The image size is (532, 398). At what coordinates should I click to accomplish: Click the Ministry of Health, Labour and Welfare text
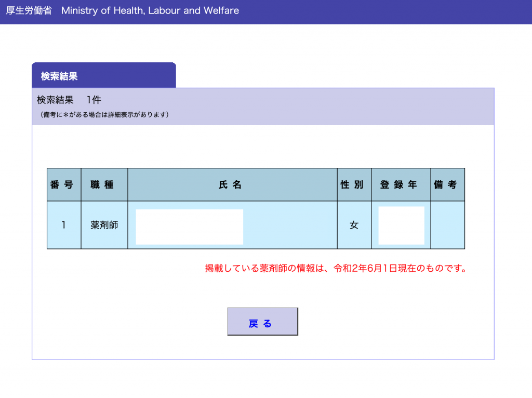[x=150, y=10]
